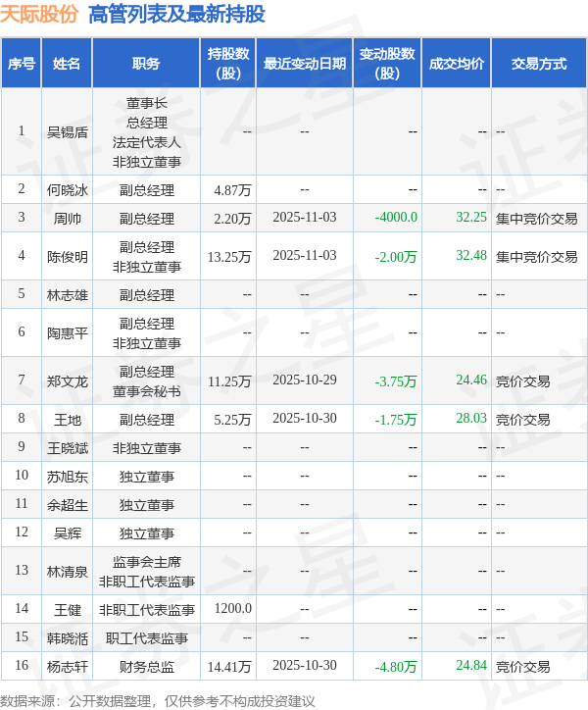Click 杨志轩's 竞价交易 cell
This screenshot has height=710, width=588.
tap(522, 667)
